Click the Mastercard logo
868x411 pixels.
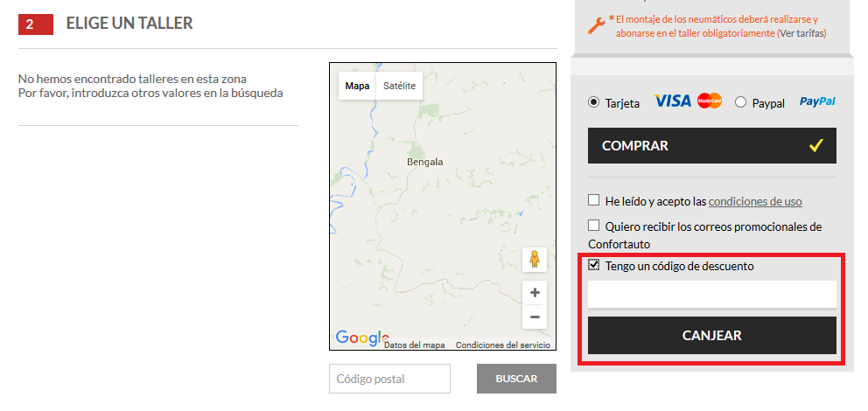click(x=710, y=101)
